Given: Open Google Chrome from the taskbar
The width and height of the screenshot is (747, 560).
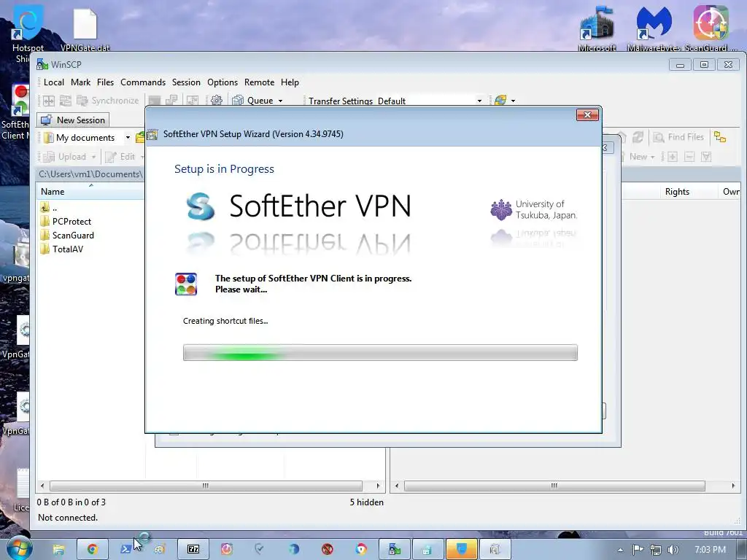Looking at the screenshot, I should point(92,550).
